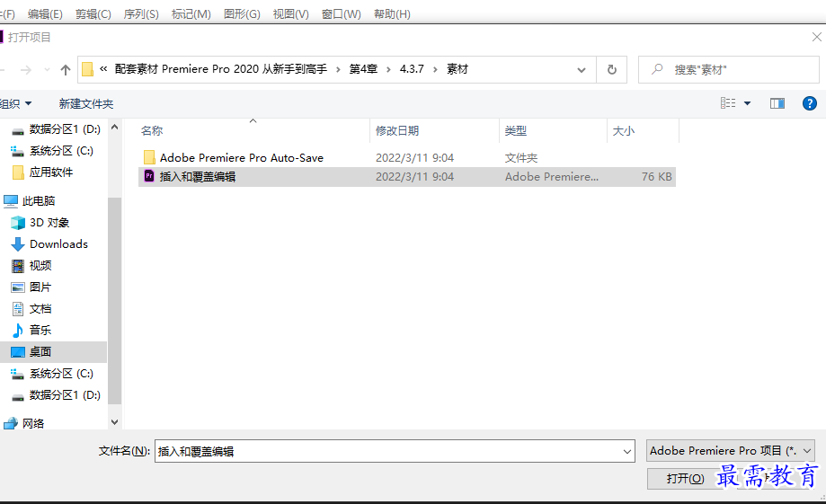
Task: Select Downloads in navigation pane
Action: pos(58,243)
